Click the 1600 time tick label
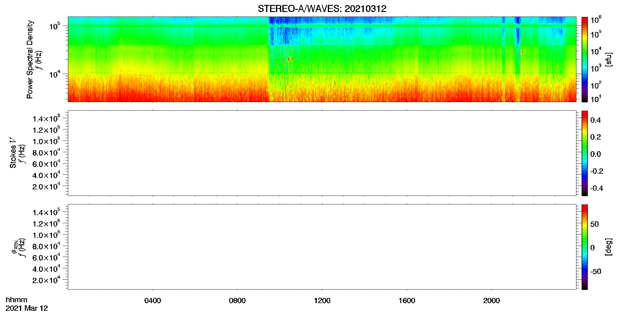 click(407, 301)
